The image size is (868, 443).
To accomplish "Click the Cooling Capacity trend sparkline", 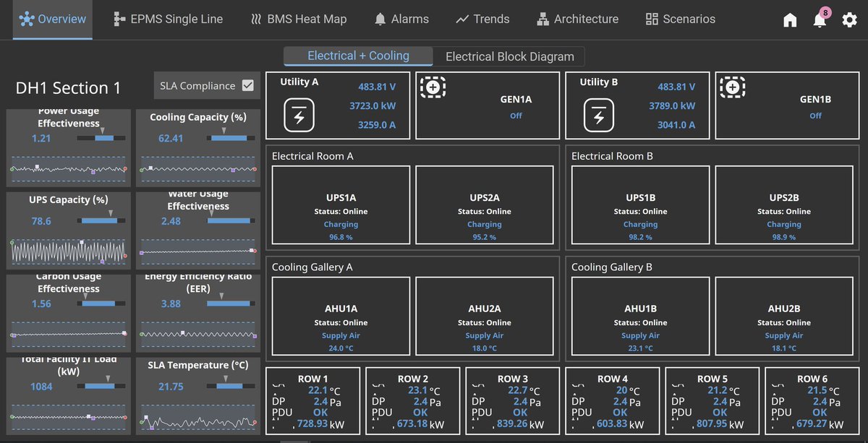I will 198,168.
